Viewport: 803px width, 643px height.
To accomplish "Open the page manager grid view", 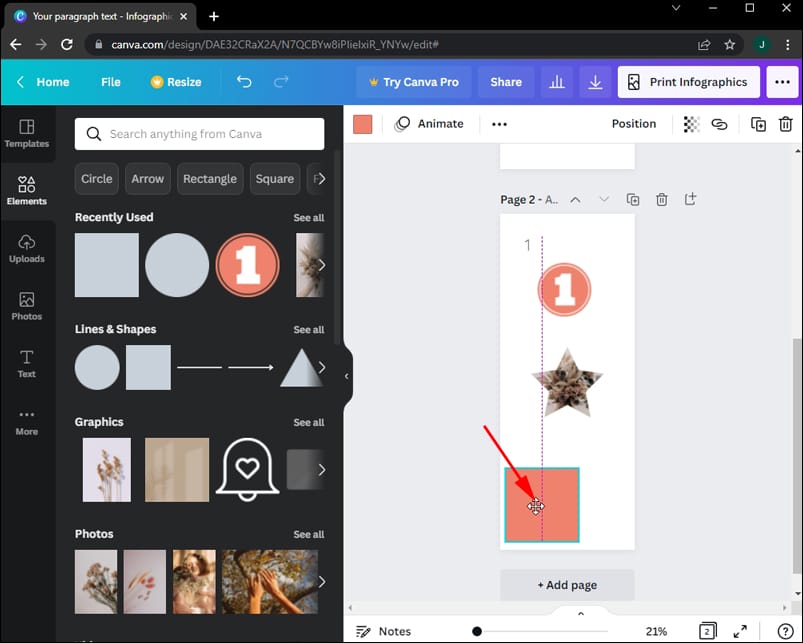I will pyautogui.click(x=707, y=630).
